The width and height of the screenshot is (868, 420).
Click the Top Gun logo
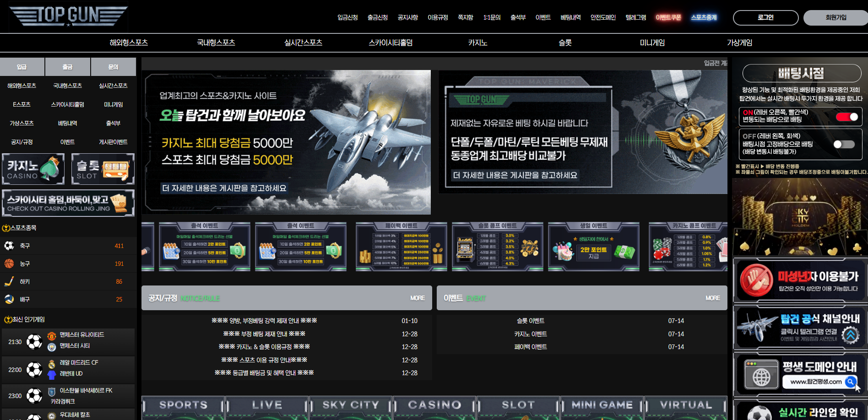pos(68,16)
